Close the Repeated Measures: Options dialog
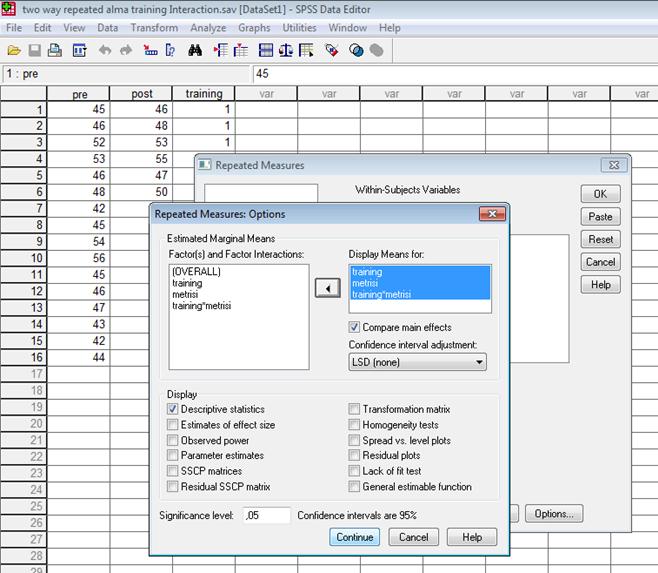 point(492,214)
